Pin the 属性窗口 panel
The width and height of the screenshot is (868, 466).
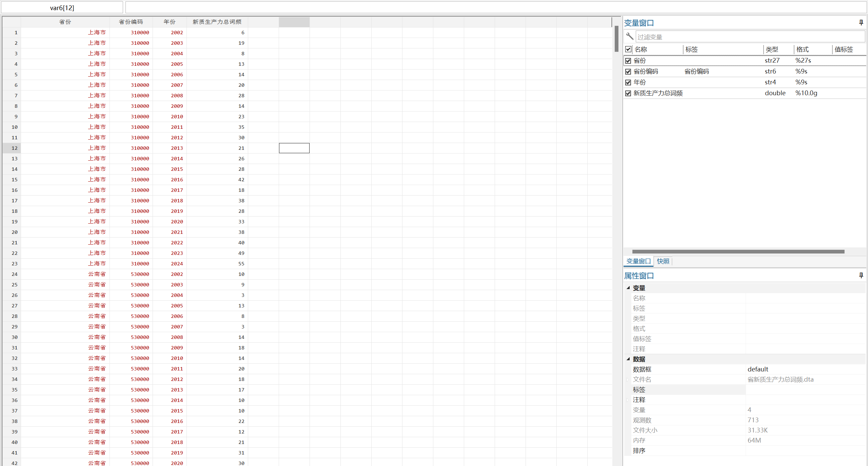pos(861,276)
